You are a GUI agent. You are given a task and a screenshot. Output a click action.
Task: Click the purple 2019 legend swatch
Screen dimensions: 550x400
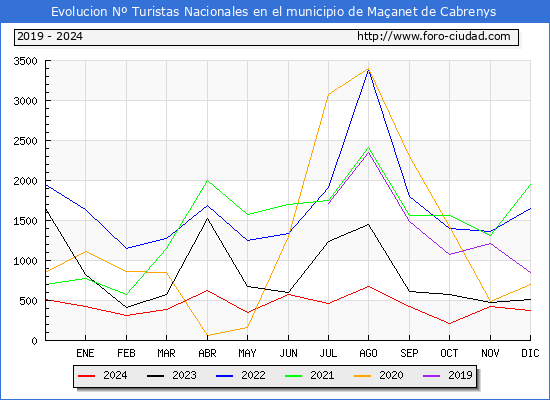click(432, 376)
